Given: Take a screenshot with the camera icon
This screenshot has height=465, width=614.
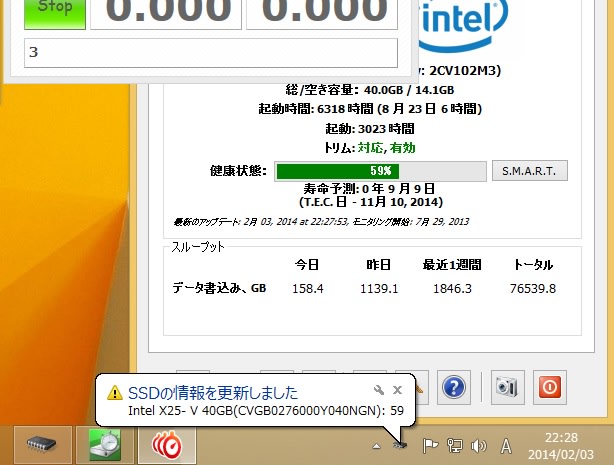Looking at the screenshot, I should [x=507, y=387].
